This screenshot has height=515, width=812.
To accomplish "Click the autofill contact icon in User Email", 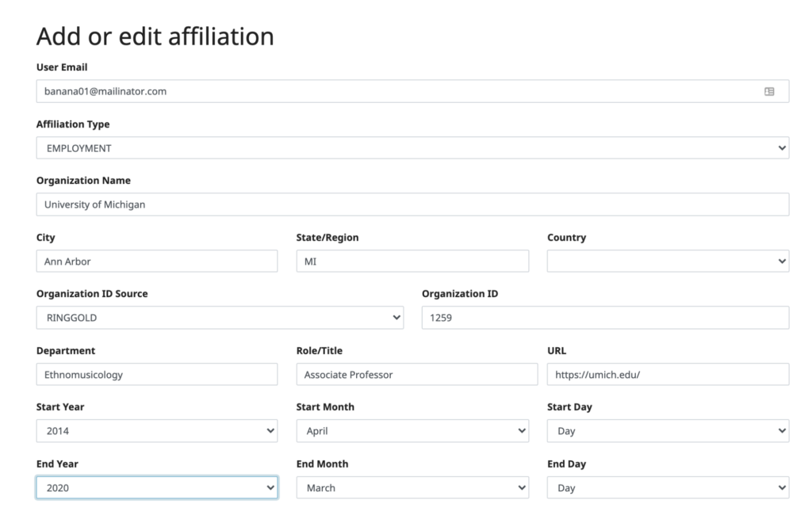I will (x=769, y=91).
